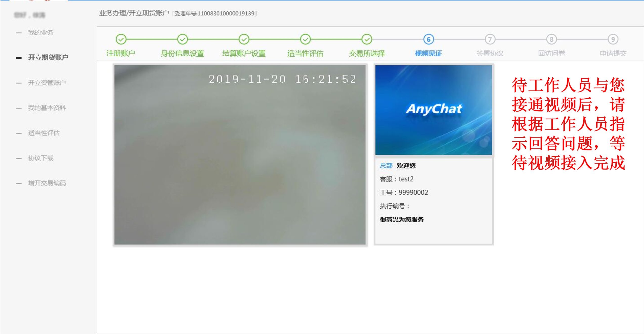This screenshot has width=644, height=334.
Task: Click the 适当性评估 step checkmark icon
Action: (305, 39)
